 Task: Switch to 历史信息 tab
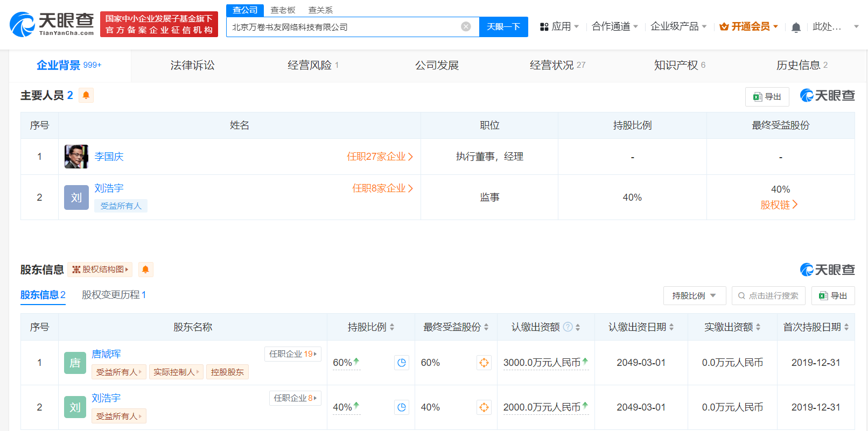tap(802, 65)
